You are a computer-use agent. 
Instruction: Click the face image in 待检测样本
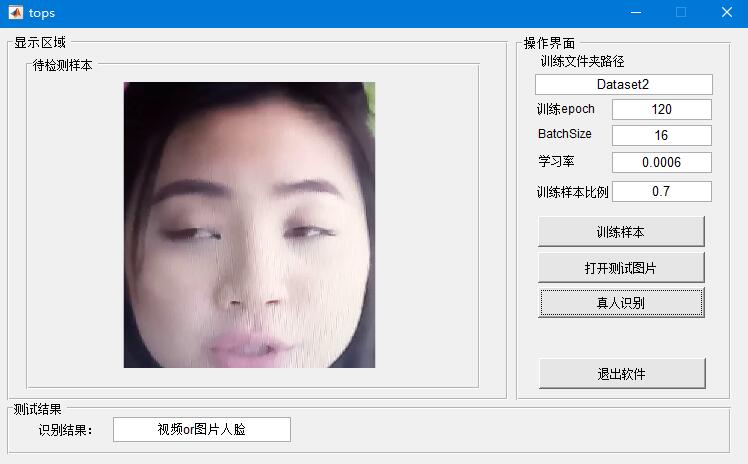click(x=249, y=225)
